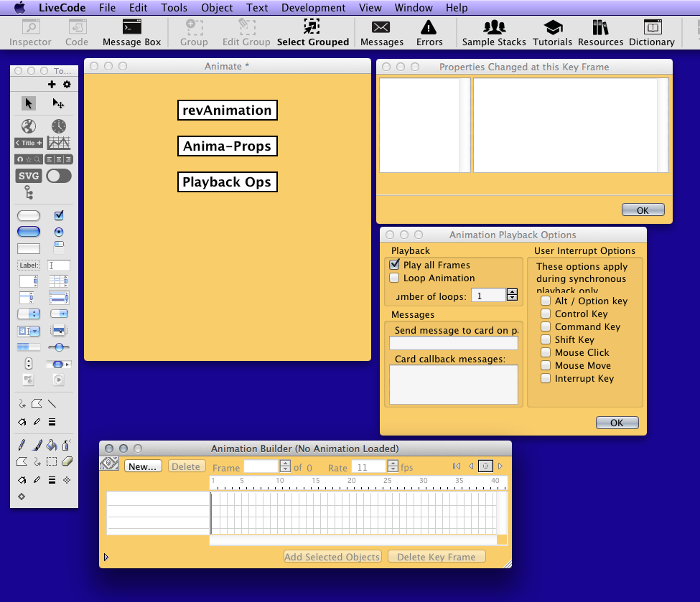Enable Loop Animation checkbox
The height and width of the screenshot is (602, 700).
click(x=394, y=278)
